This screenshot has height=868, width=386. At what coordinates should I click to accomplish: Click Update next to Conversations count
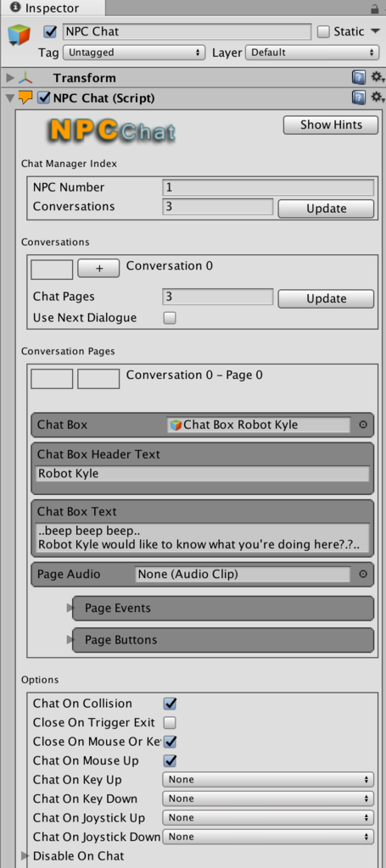point(326,209)
